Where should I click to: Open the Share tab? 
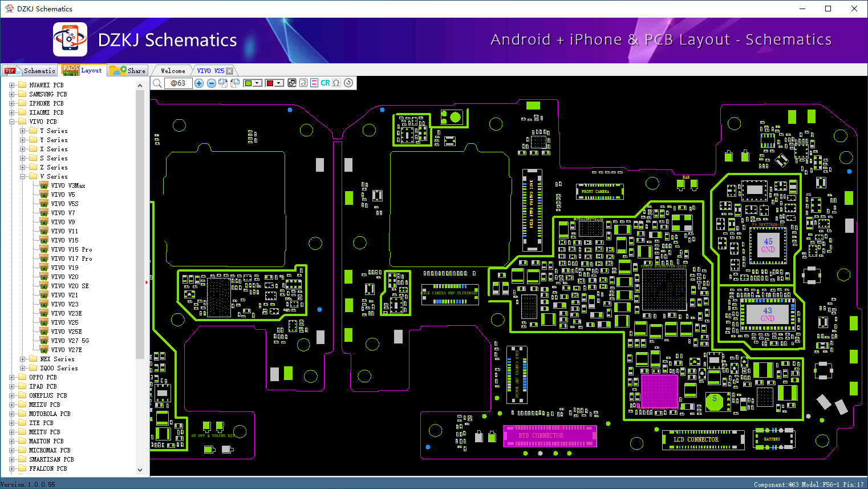(128, 70)
